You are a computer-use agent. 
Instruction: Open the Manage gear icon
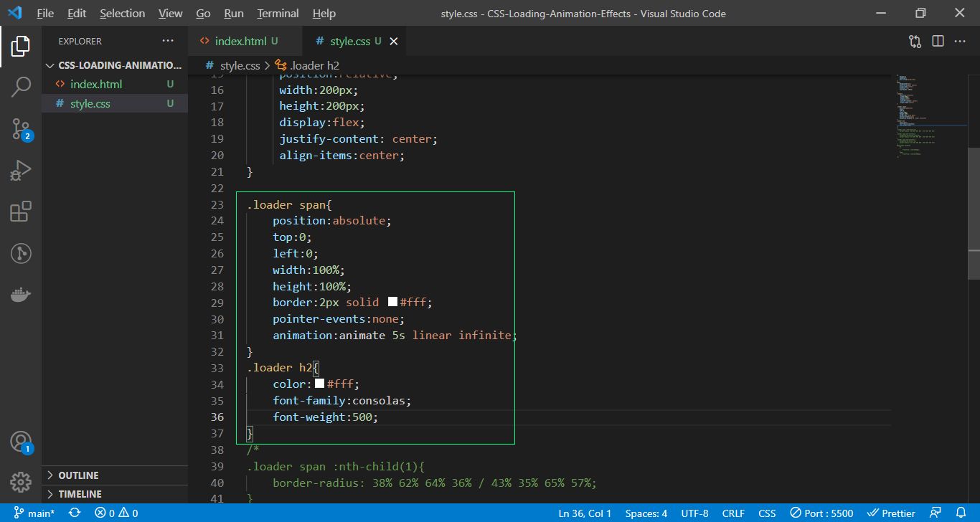tap(20, 483)
